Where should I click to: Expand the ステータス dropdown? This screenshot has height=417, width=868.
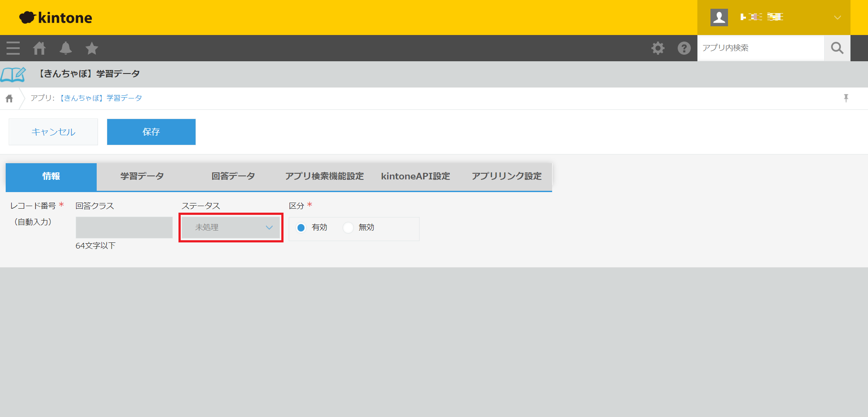tap(231, 228)
